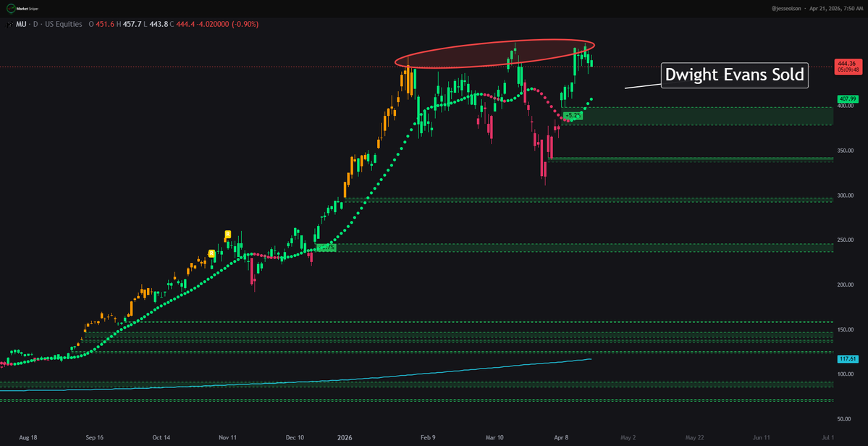
Task: Click the 350.00 price axis label
Action: tap(847, 151)
